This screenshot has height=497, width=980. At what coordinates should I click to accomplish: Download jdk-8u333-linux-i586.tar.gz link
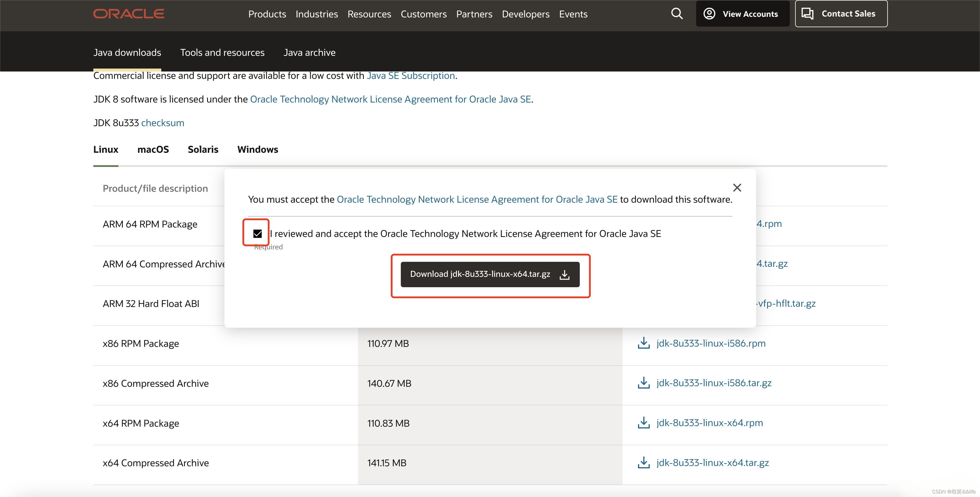(x=714, y=383)
